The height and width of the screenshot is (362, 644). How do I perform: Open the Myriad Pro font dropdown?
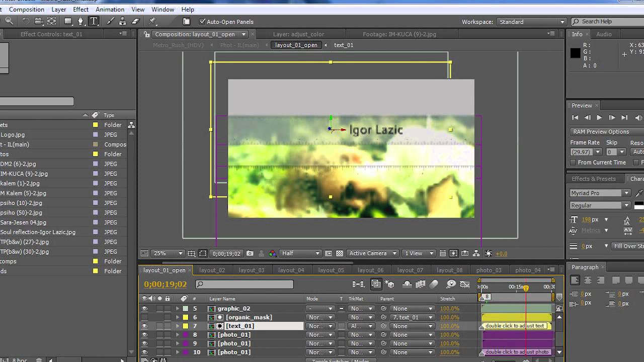[x=600, y=193]
